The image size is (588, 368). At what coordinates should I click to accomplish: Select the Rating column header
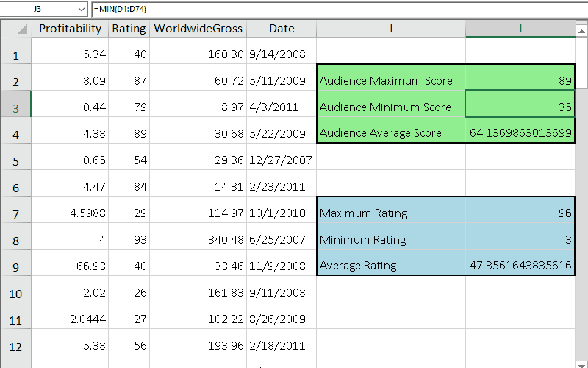tap(129, 29)
